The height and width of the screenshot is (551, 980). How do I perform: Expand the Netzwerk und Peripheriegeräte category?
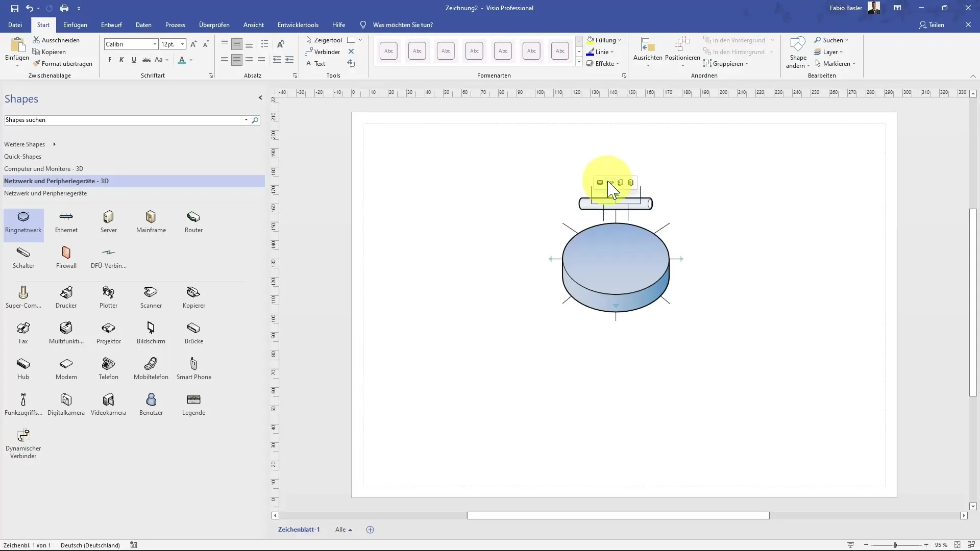(x=44, y=194)
